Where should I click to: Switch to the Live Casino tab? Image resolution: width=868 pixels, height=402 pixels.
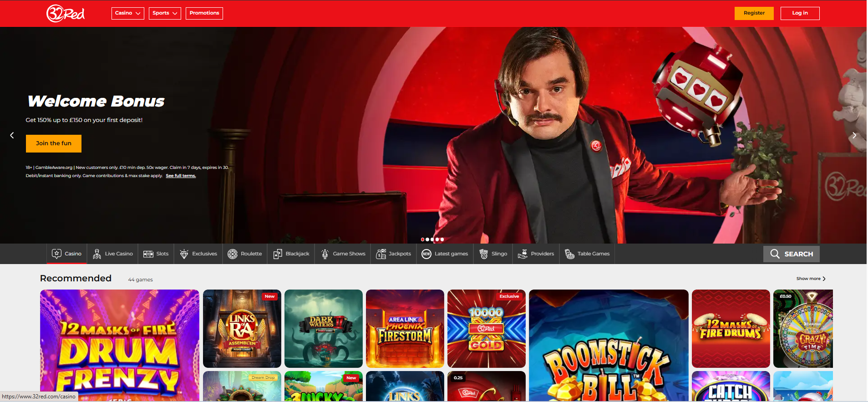tap(112, 254)
